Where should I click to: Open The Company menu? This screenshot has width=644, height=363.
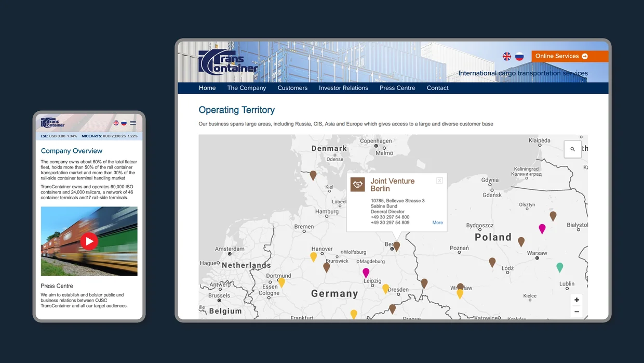246,88
